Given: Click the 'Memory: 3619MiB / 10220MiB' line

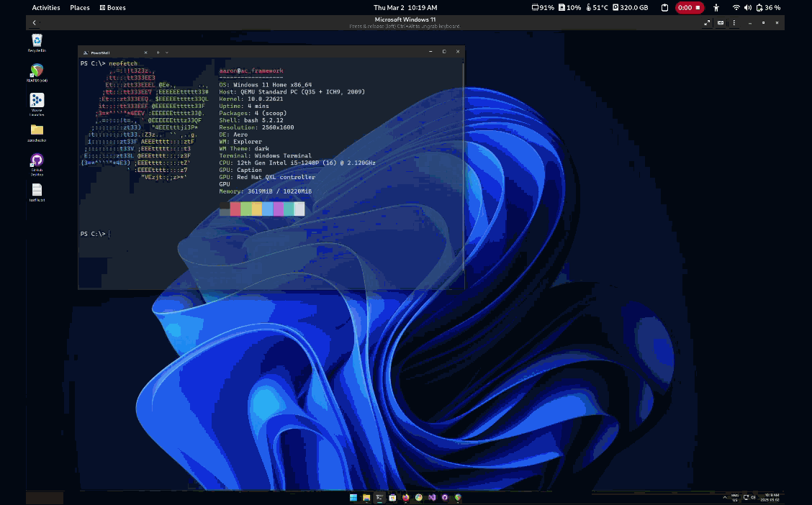Looking at the screenshot, I should [x=266, y=191].
